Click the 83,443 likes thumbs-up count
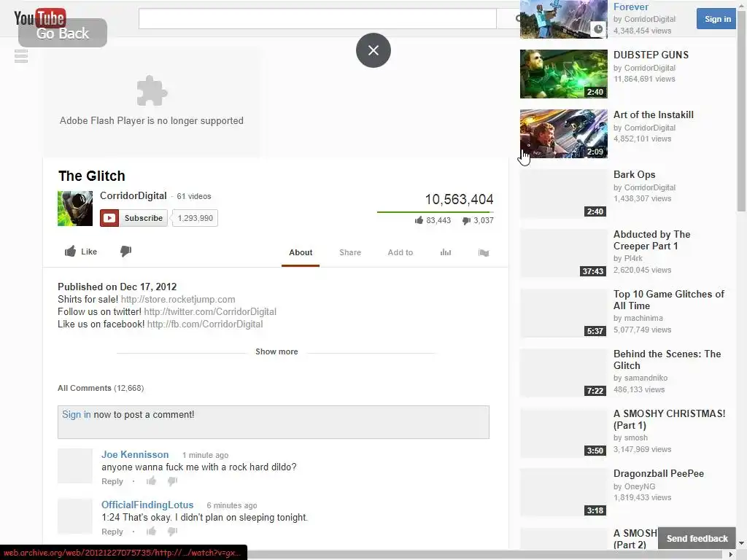Screen dimensions: 747x560 click(433, 220)
